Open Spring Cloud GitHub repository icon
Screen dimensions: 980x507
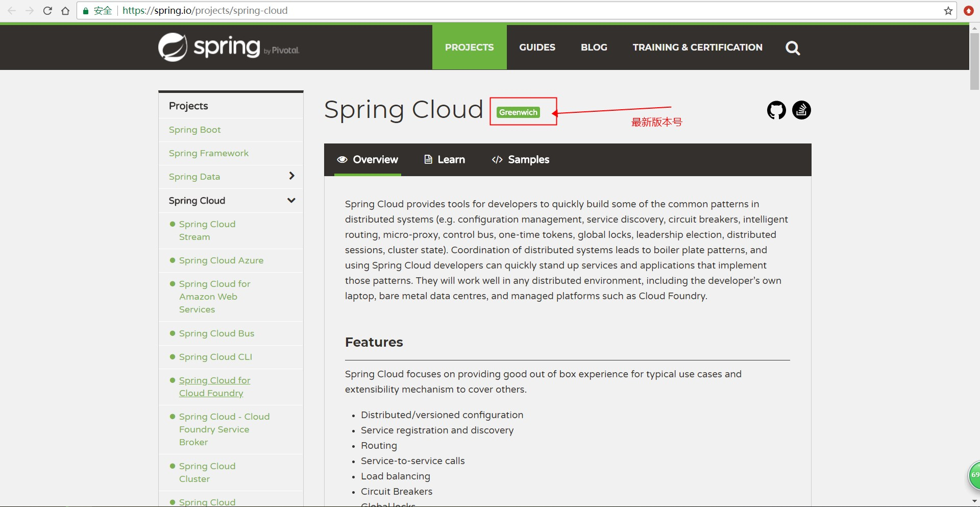[x=776, y=110]
